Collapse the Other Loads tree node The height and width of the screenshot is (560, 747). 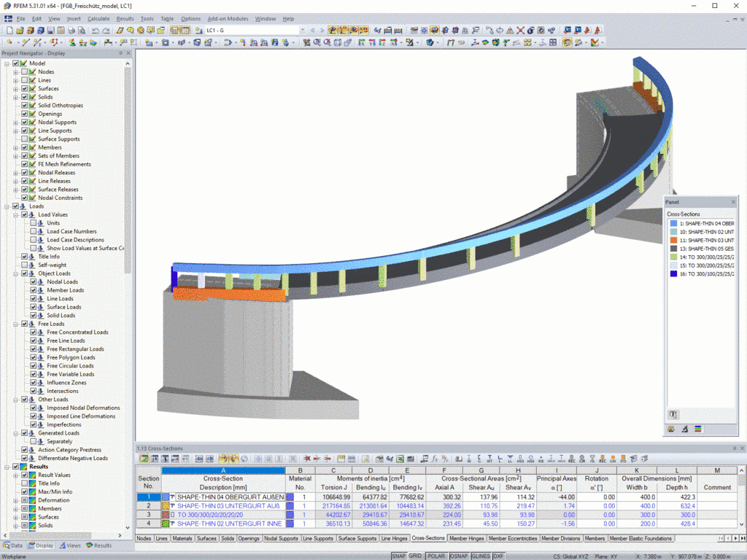click(x=16, y=400)
